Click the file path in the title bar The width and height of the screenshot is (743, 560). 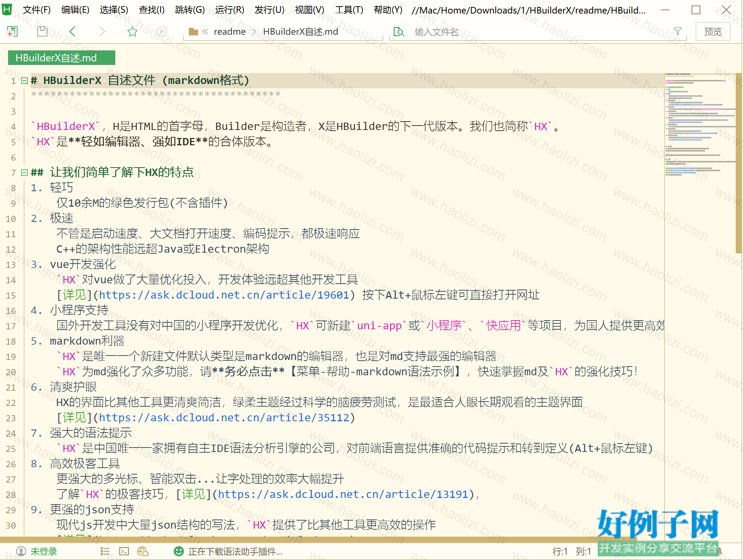(528, 10)
